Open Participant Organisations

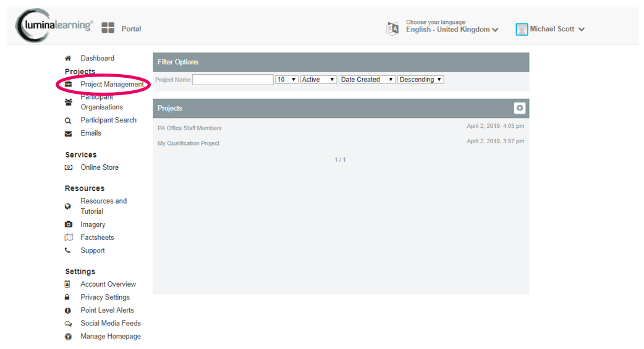point(101,102)
